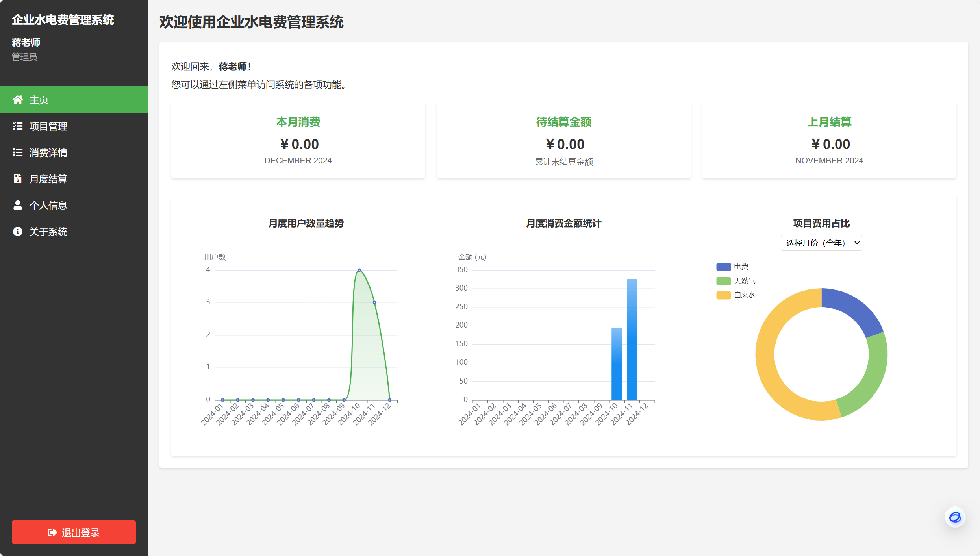Click the peak data point at 4 users
980x556 pixels.
(359, 270)
